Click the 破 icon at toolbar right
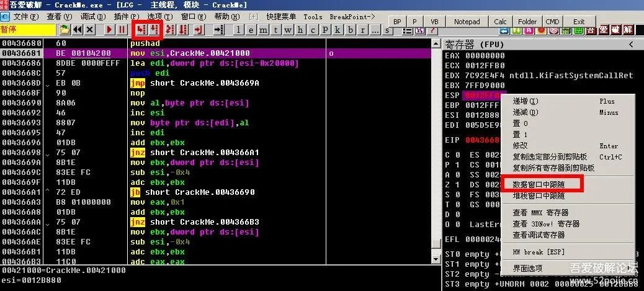 615,30
